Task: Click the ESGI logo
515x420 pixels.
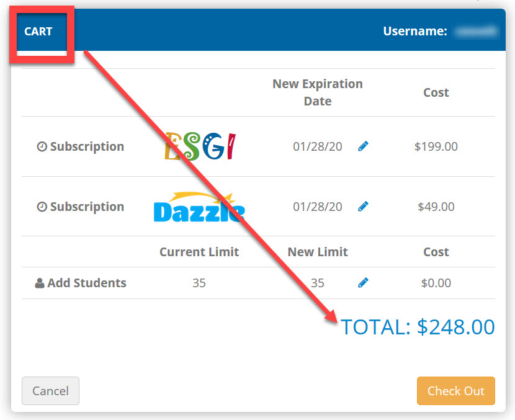Action: click(x=200, y=146)
